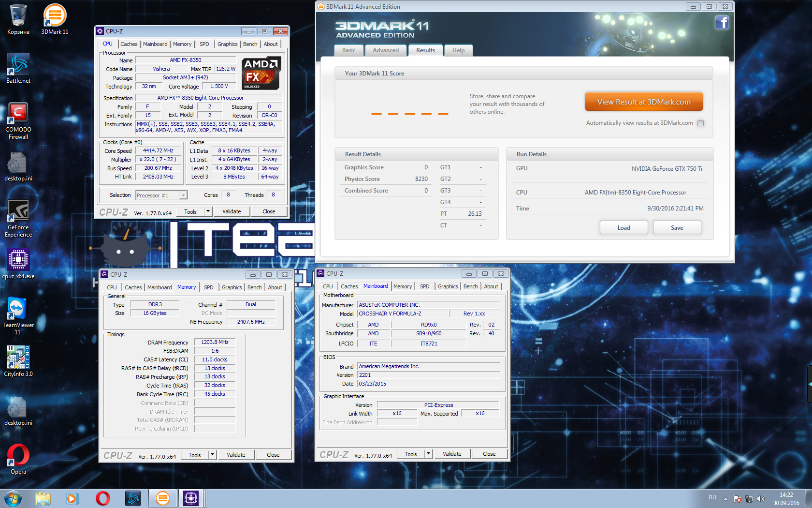Click the Facebook icon in 3DMark 11
Screen dimensions: 812x508
pos(722,22)
